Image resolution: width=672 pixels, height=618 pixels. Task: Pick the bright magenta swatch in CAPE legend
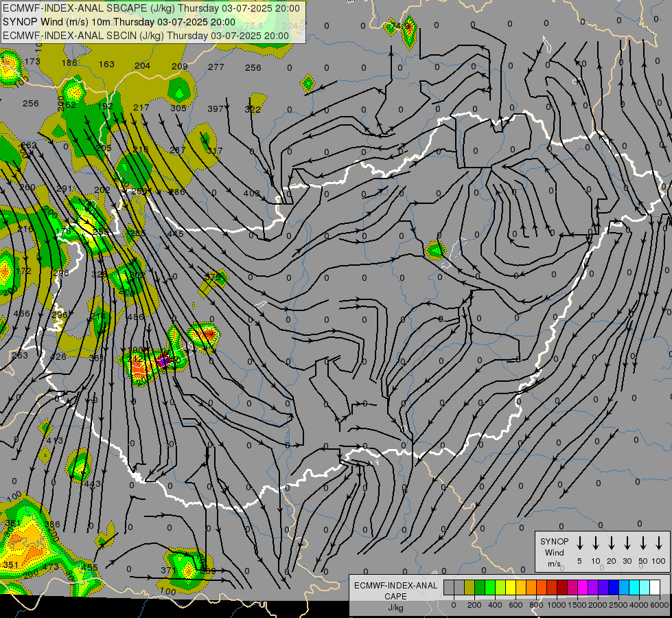click(583, 588)
